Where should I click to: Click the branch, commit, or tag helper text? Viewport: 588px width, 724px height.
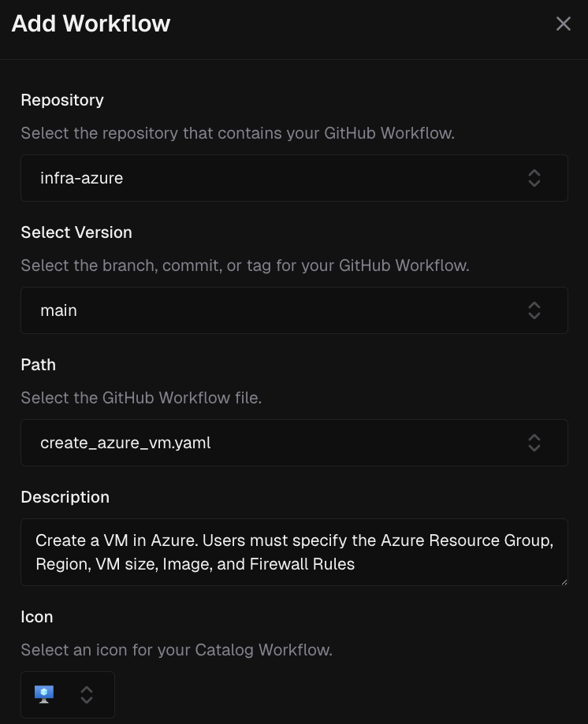coord(244,265)
